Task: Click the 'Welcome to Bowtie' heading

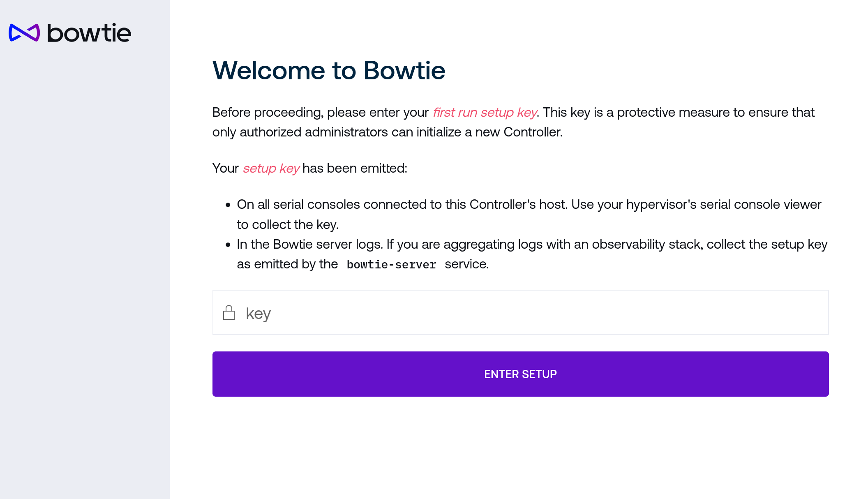Action: pos(329,70)
